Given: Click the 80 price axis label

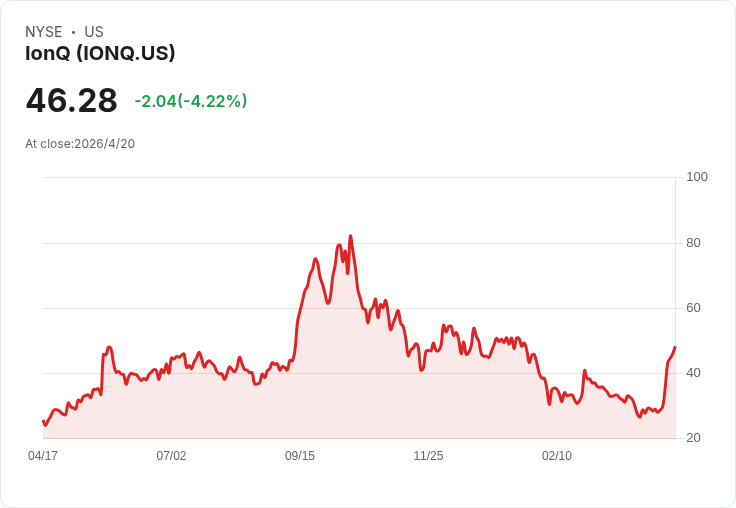Looking at the screenshot, I should (693, 243).
